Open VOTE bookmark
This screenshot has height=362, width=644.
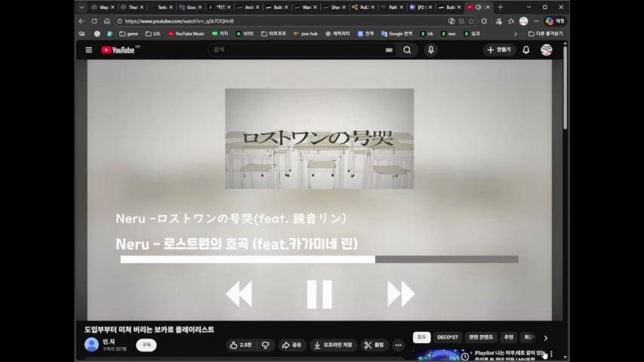pos(245,34)
